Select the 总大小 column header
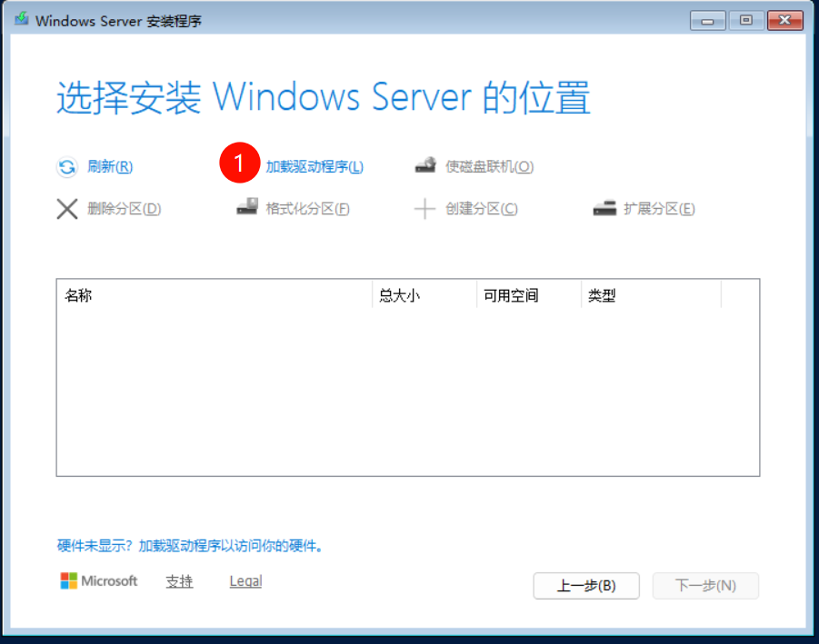Screen dimensions: 819x644 coord(400,295)
